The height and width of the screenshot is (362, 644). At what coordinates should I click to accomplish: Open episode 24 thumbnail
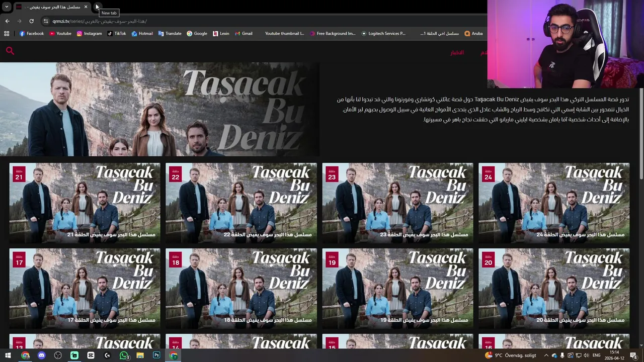point(554,203)
